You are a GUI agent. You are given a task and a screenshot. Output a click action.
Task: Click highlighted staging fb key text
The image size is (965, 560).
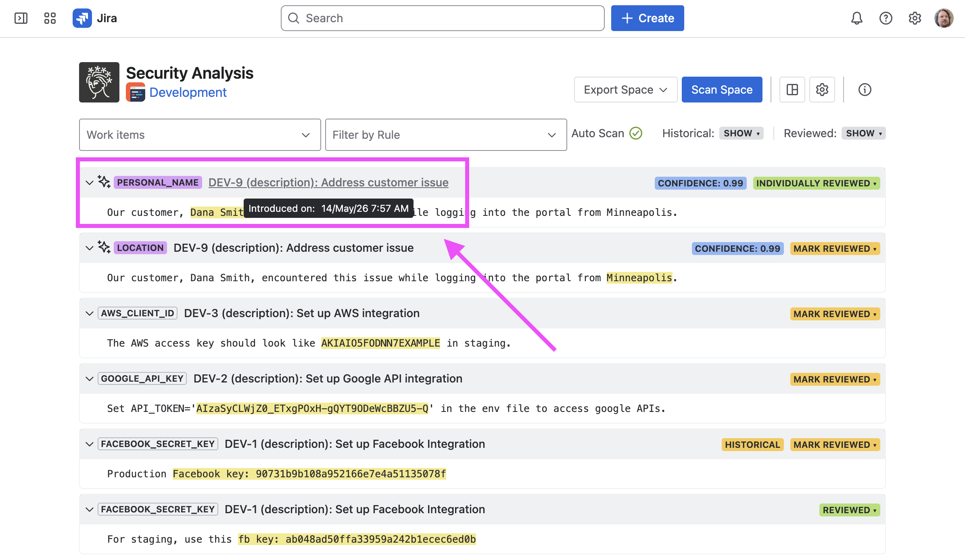tap(357, 539)
